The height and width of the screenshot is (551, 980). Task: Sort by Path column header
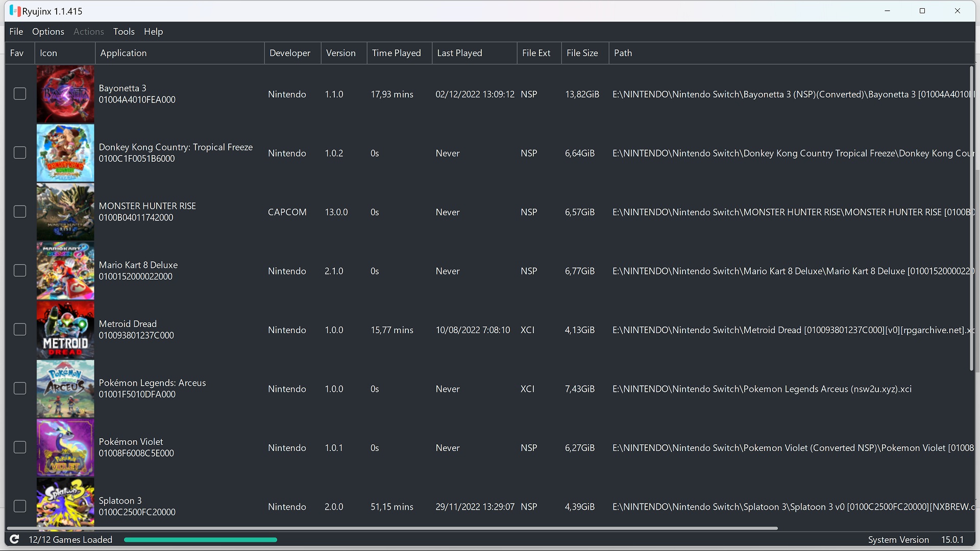(x=791, y=53)
